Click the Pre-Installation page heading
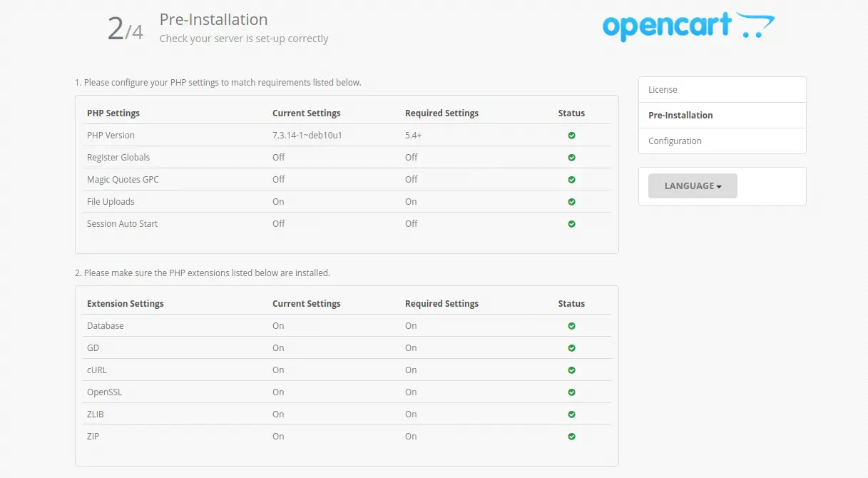The height and width of the screenshot is (478, 868). click(x=213, y=19)
